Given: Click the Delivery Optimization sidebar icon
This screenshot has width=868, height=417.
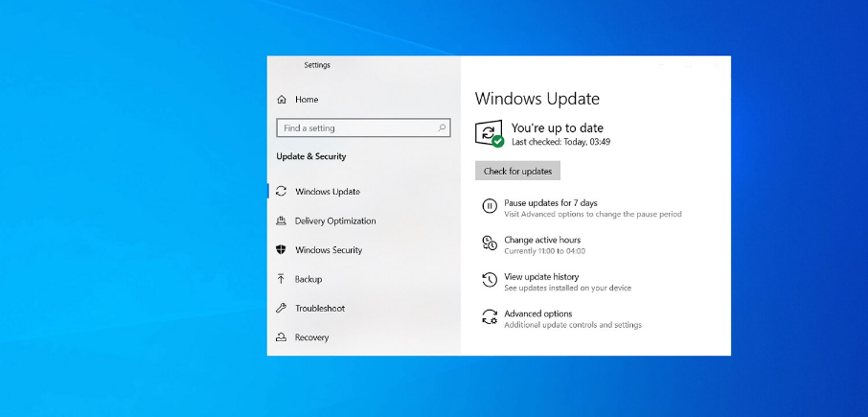Looking at the screenshot, I should point(282,220).
